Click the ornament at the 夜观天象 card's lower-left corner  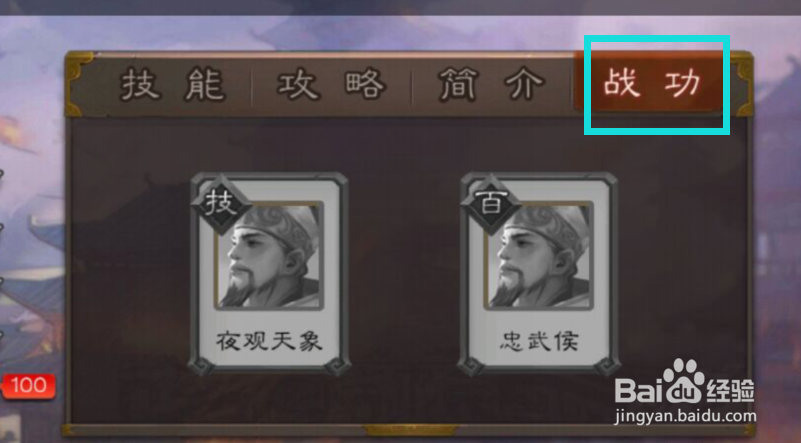(x=202, y=366)
